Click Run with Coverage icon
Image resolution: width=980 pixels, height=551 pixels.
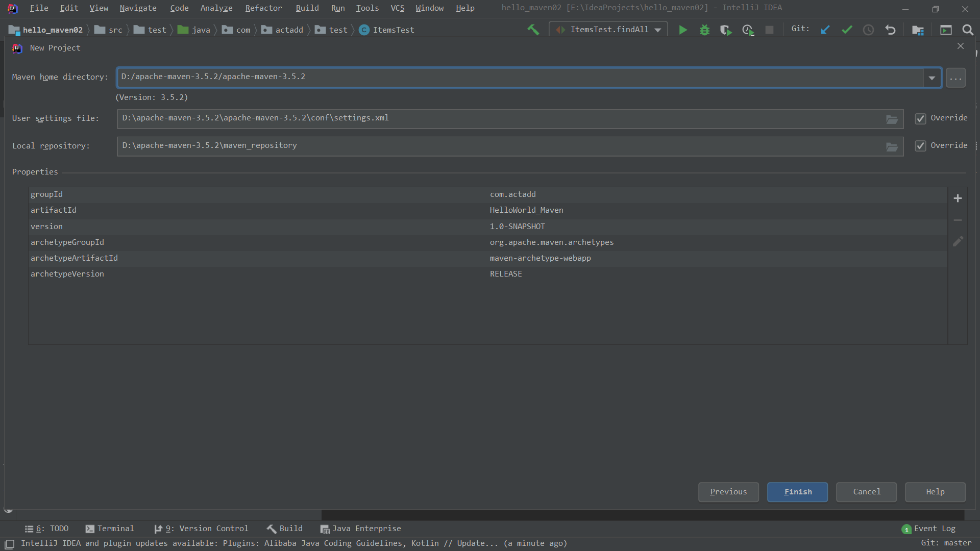pos(725,30)
